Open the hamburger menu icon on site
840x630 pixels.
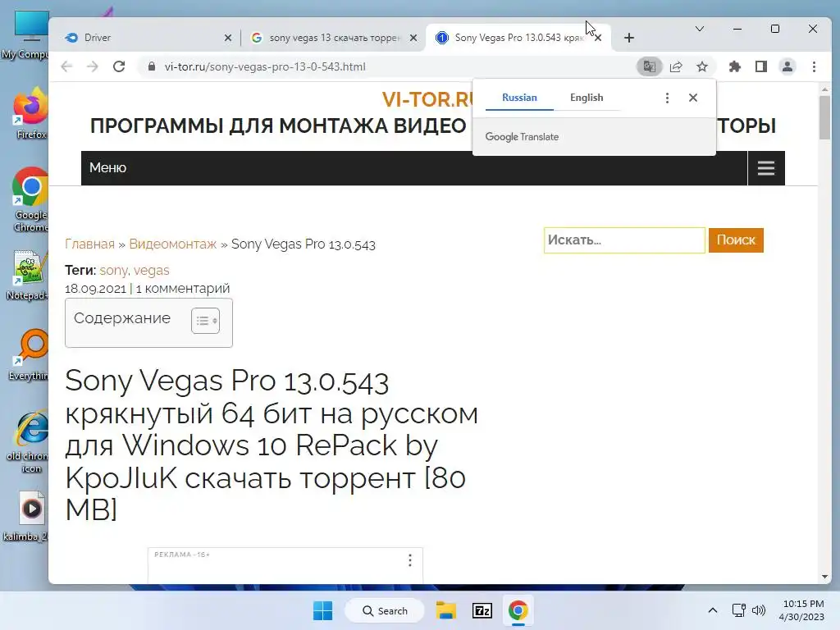tap(766, 168)
